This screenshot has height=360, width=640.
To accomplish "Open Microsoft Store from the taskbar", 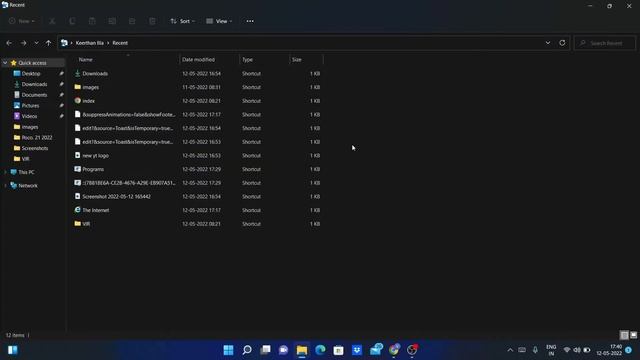I will (339, 350).
